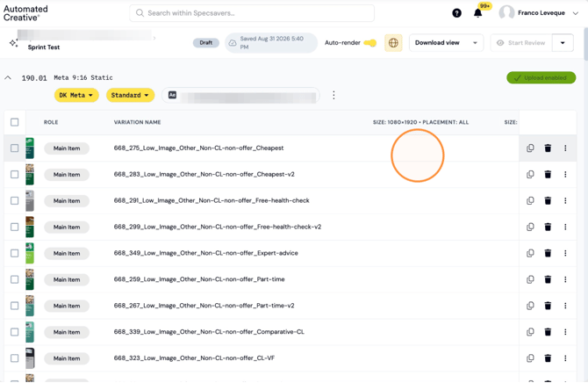Open the options menu next to template field
The image size is (588, 383).
333,95
